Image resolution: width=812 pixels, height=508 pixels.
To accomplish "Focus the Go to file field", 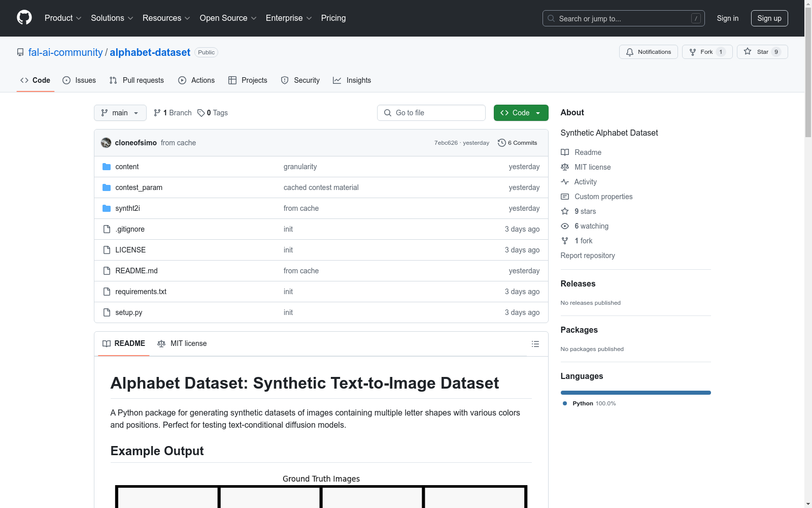I will tap(431, 113).
